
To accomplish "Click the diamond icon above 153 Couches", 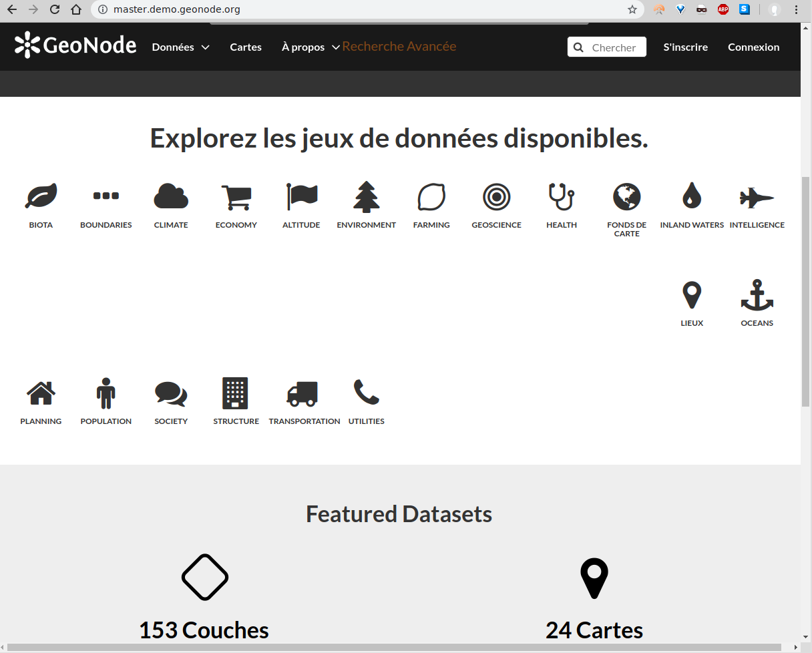I will (x=205, y=577).
